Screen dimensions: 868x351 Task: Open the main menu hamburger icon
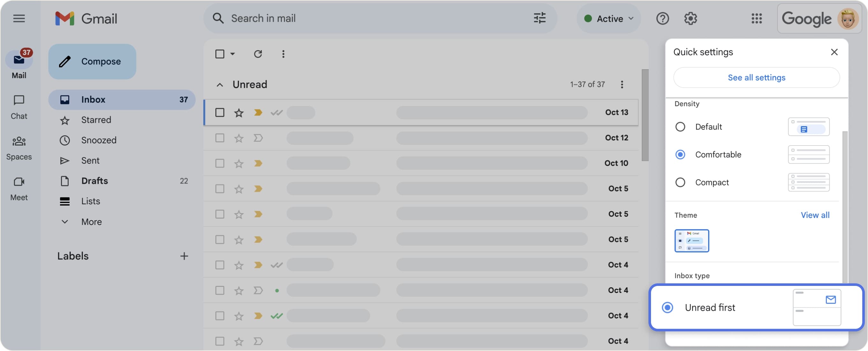point(19,18)
